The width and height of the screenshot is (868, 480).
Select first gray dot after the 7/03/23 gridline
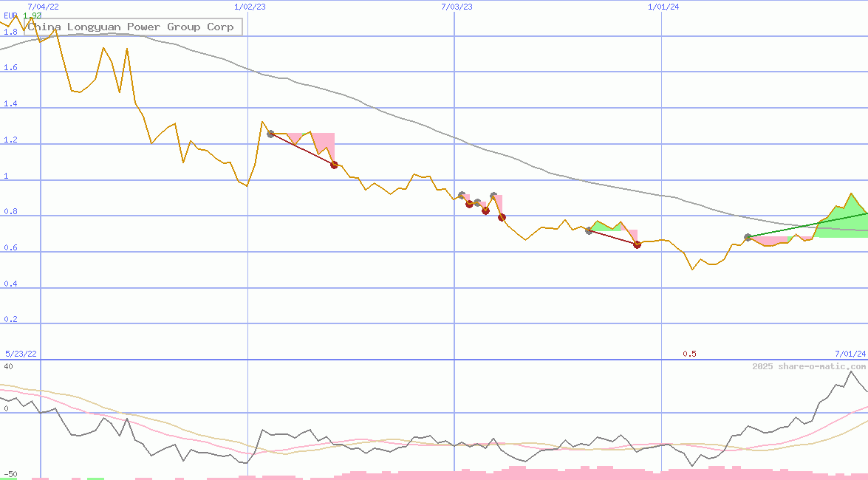pos(462,196)
